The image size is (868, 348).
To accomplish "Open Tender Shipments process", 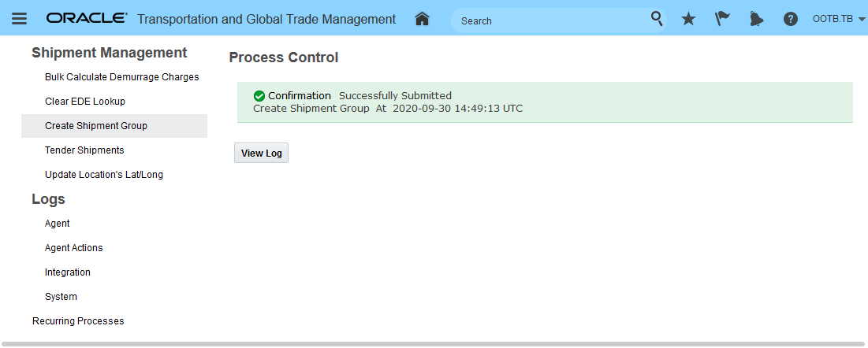I will click(84, 150).
